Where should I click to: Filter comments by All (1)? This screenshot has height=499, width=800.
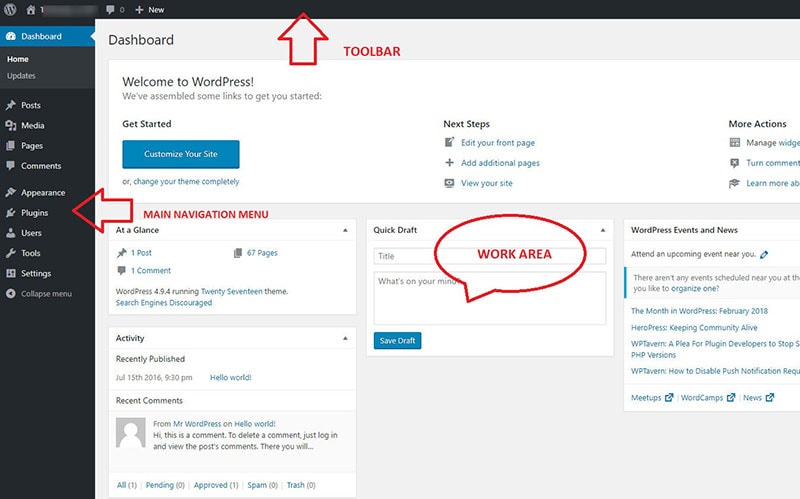(127, 485)
